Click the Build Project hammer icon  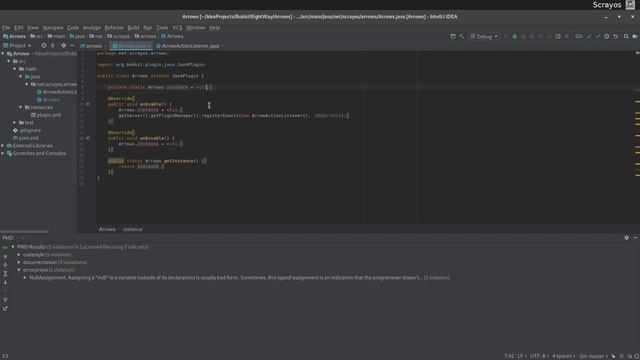[461, 36]
